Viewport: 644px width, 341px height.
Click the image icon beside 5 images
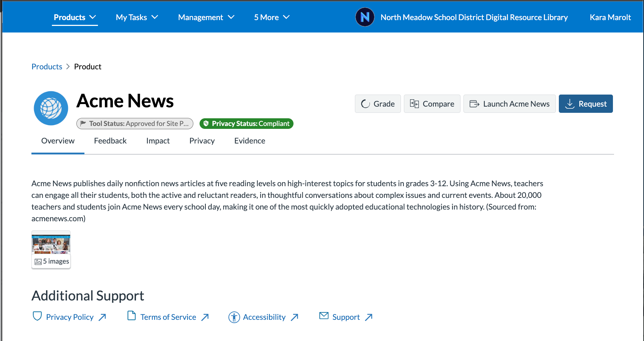(x=38, y=262)
